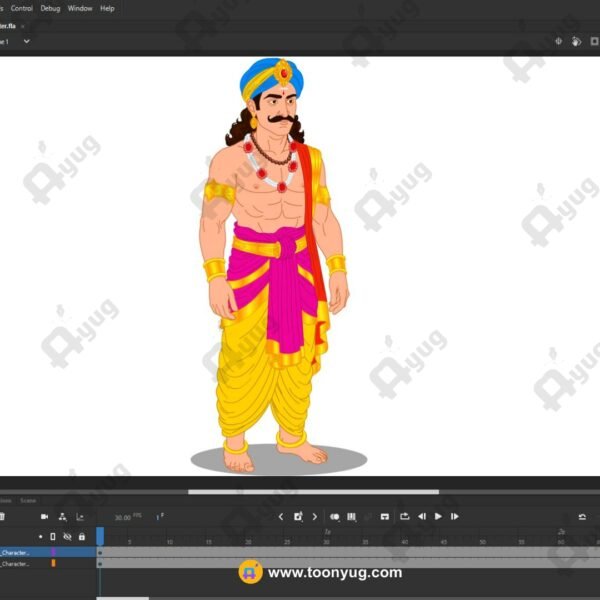
Task: Click the purple layer color swatch
Action: (x=53, y=552)
